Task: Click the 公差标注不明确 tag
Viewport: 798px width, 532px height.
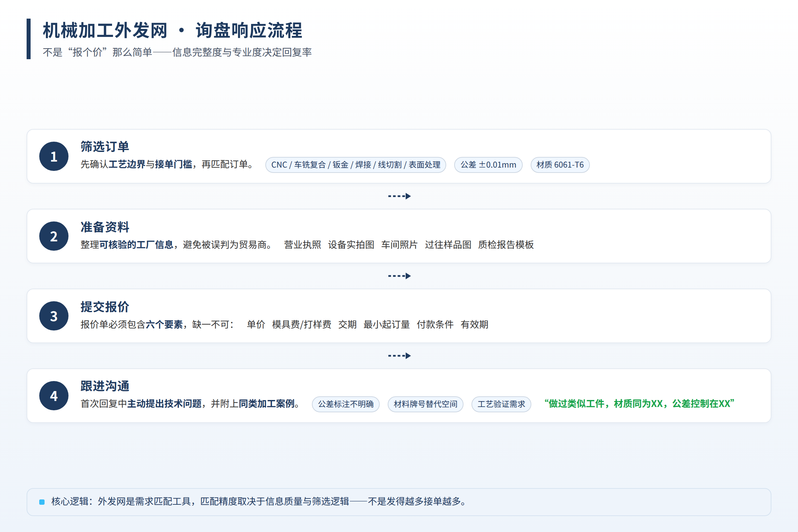Action: [346, 404]
